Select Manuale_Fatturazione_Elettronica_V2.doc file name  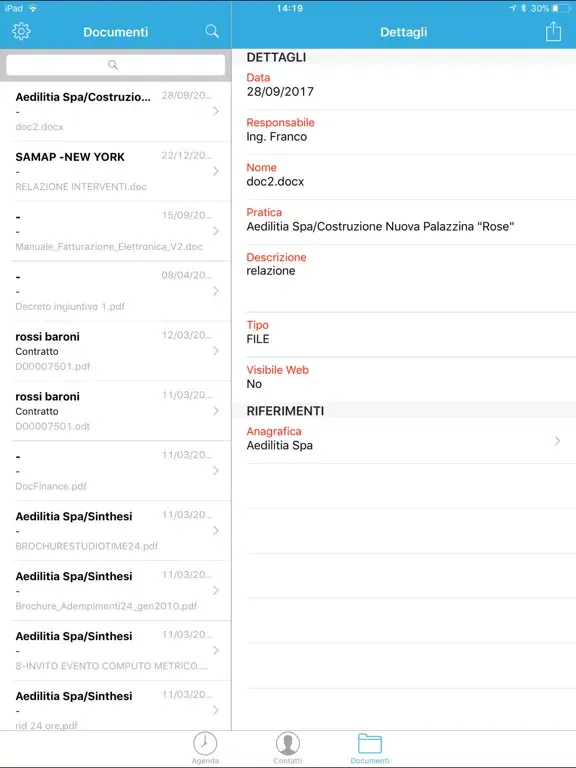109,246
